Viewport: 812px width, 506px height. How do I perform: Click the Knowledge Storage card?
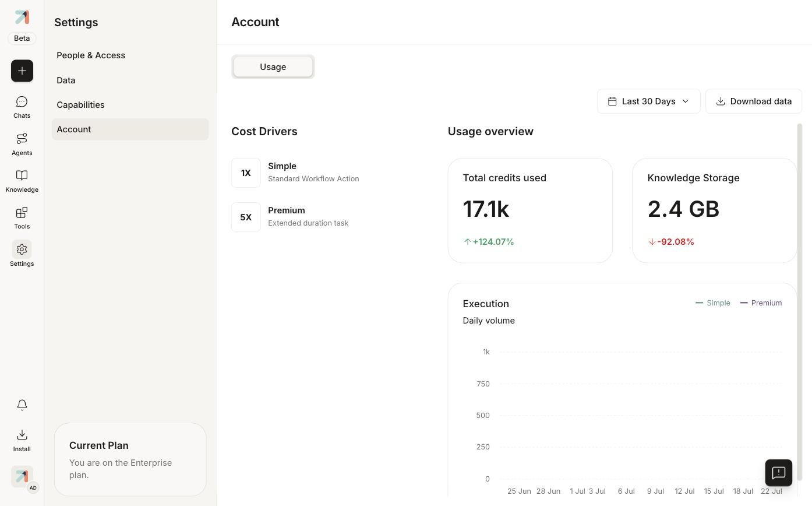coord(715,210)
